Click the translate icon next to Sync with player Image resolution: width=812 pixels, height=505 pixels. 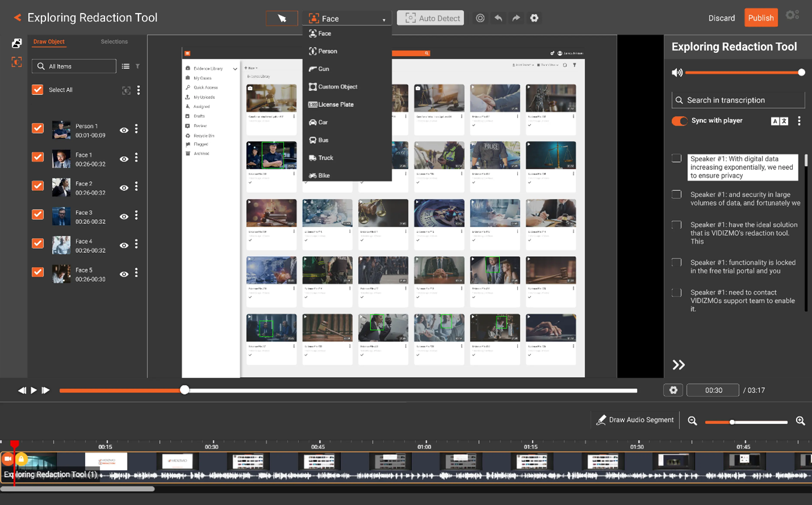780,120
